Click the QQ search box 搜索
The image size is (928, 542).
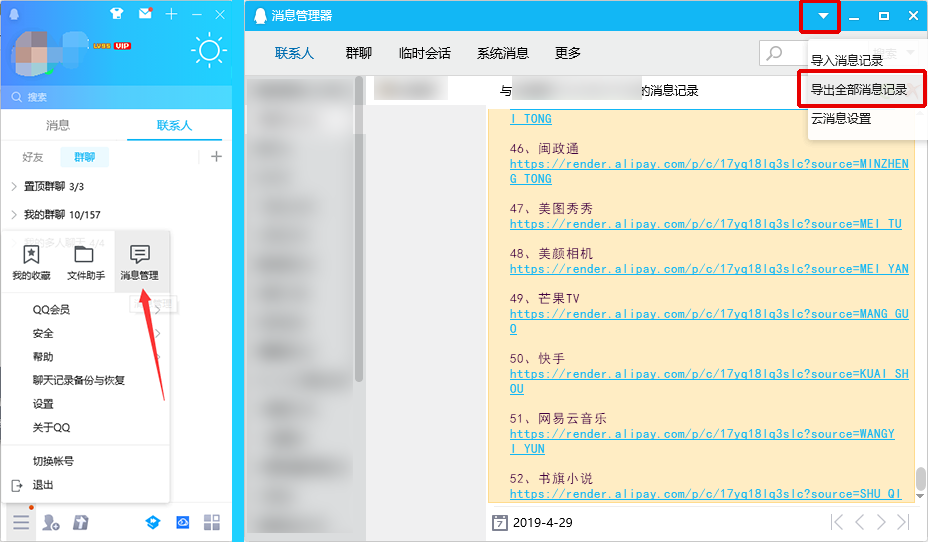point(117,97)
